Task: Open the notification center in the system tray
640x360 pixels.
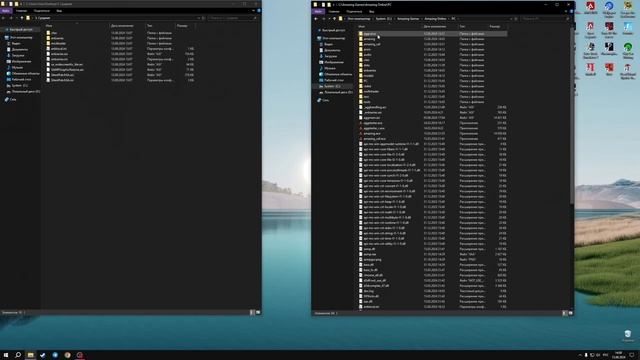Action: point(632,355)
